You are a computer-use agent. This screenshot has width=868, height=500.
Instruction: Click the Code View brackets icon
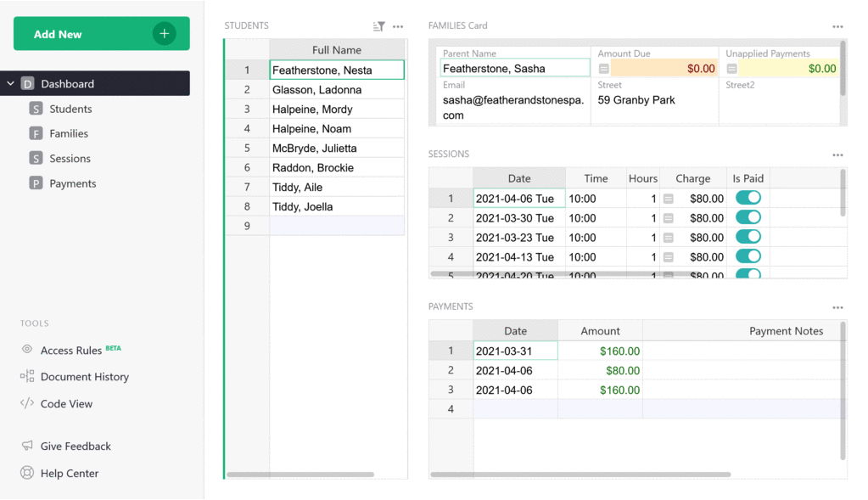point(27,404)
